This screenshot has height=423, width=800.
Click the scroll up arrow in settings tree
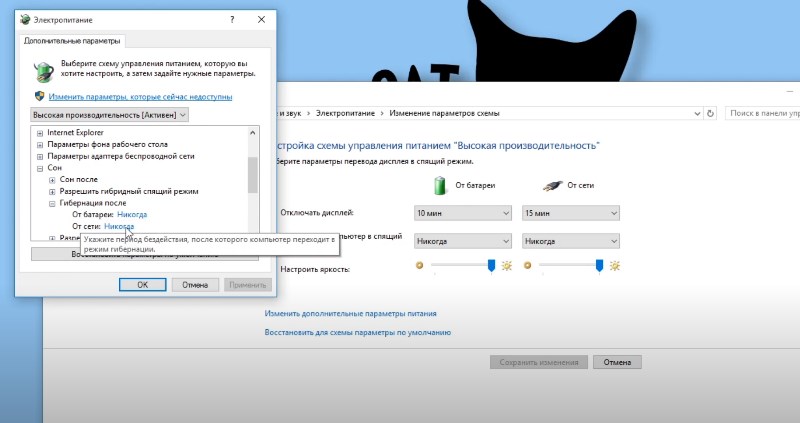coord(253,133)
